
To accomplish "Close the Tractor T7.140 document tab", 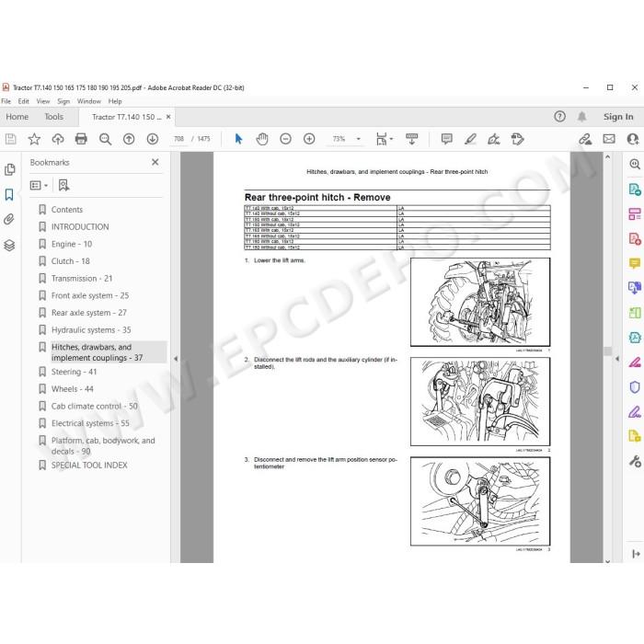I will [168, 117].
